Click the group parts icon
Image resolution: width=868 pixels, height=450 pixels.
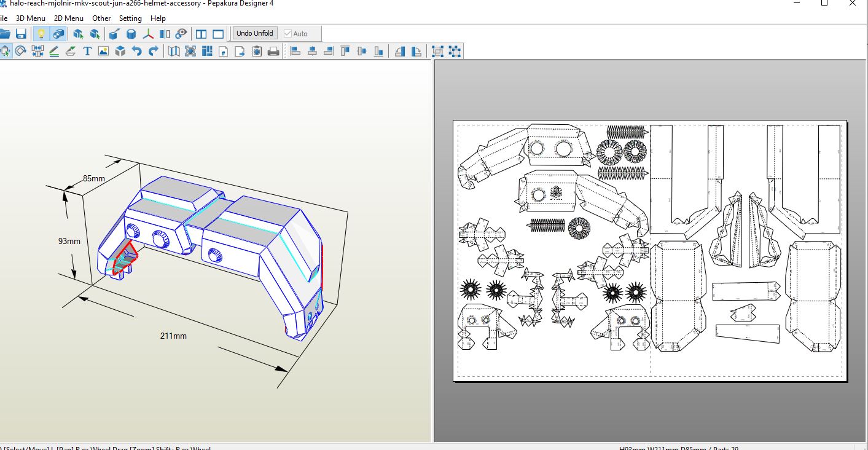438,51
